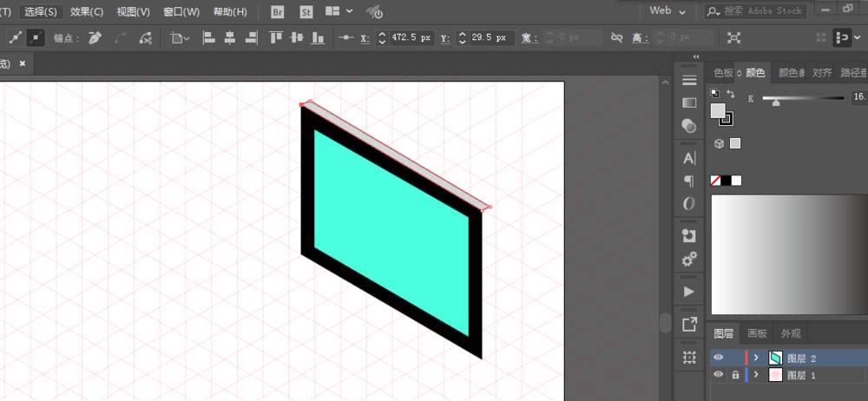Select the fill color box
The width and height of the screenshot is (868, 401).
click(x=718, y=110)
